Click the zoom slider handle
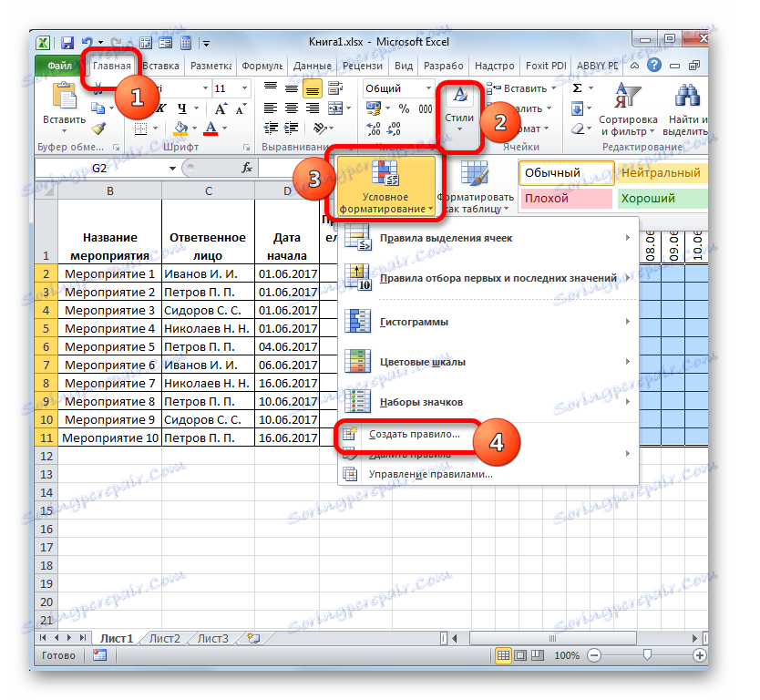 [x=647, y=655]
